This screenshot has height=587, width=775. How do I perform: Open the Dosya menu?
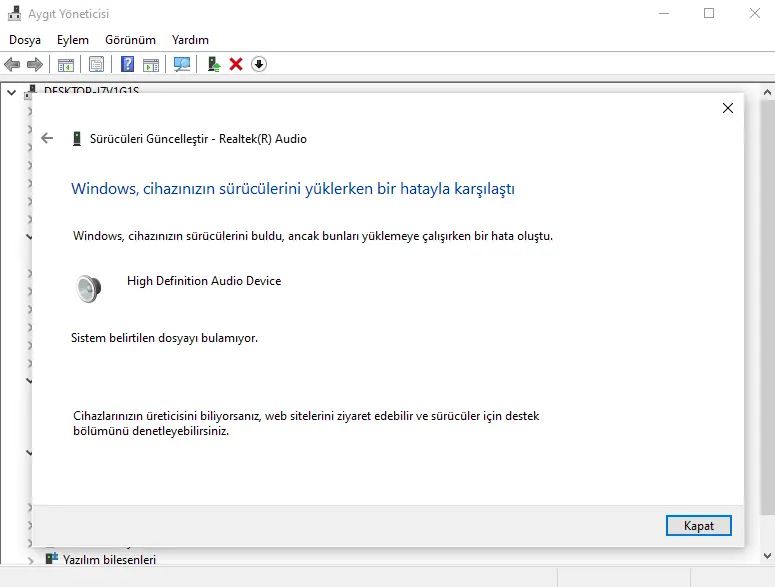(25, 40)
